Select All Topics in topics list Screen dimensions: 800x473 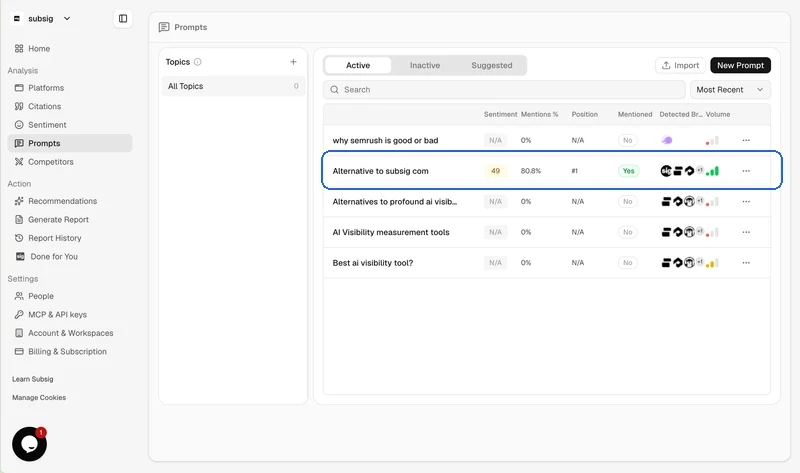coord(233,86)
